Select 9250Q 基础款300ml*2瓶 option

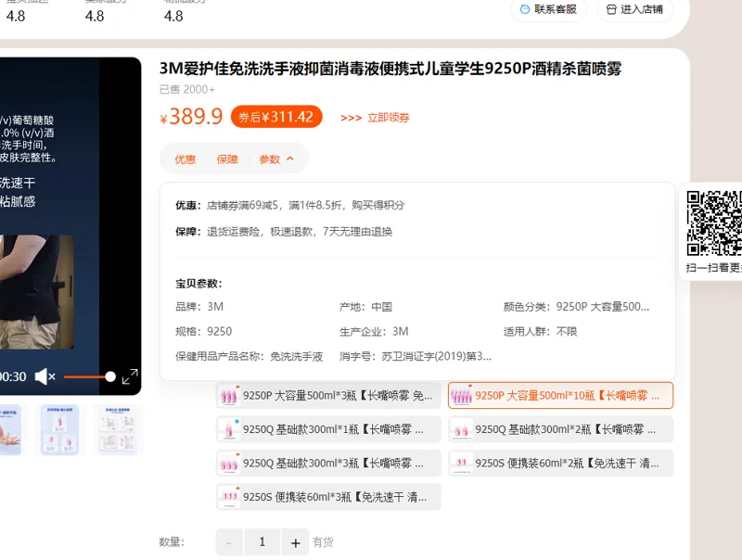560,429
